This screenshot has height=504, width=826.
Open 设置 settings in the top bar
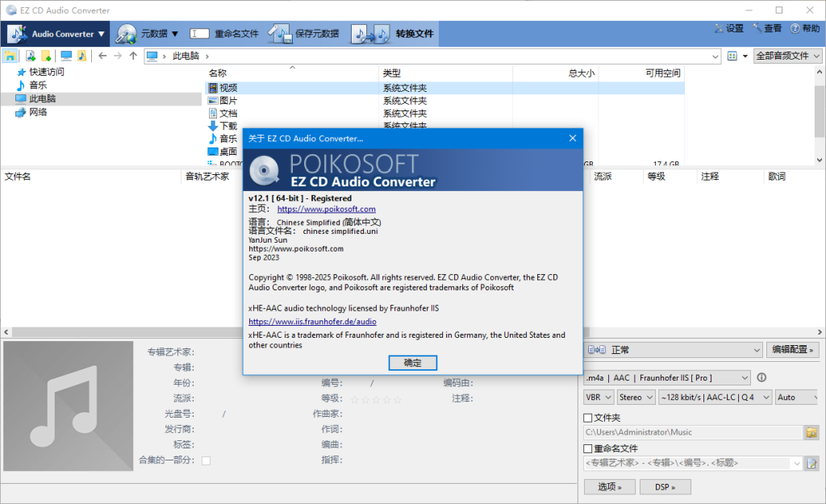coord(729,28)
